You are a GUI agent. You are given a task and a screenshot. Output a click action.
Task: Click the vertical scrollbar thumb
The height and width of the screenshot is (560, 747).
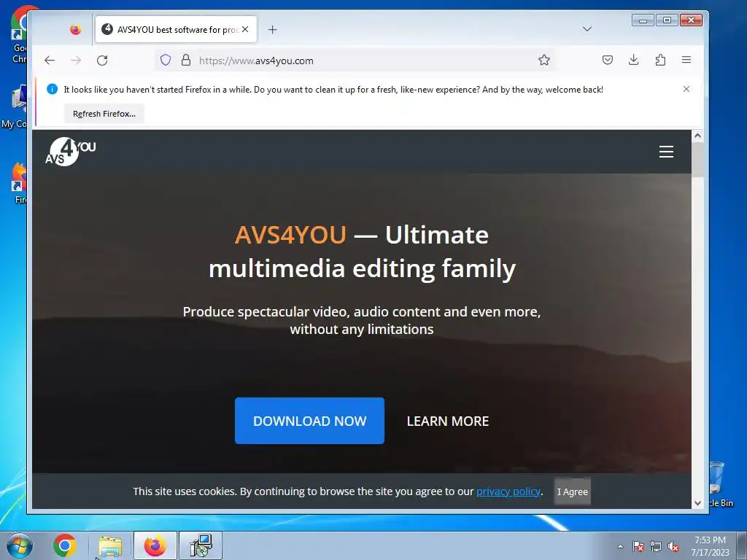pos(697,160)
